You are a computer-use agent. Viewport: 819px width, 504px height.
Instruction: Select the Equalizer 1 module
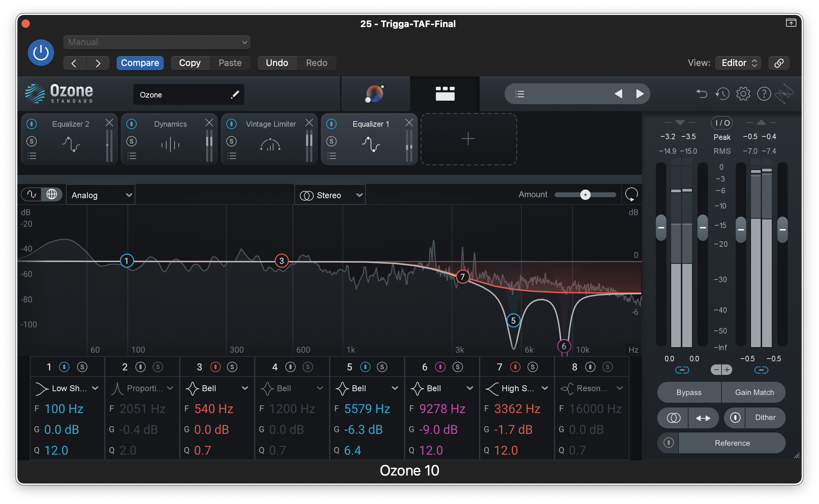[x=370, y=139]
